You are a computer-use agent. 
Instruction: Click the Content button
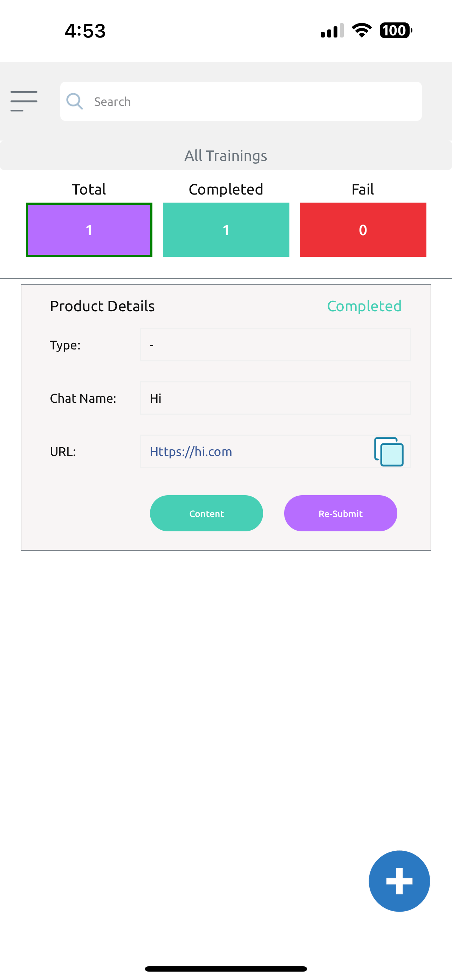pyautogui.click(x=207, y=513)
